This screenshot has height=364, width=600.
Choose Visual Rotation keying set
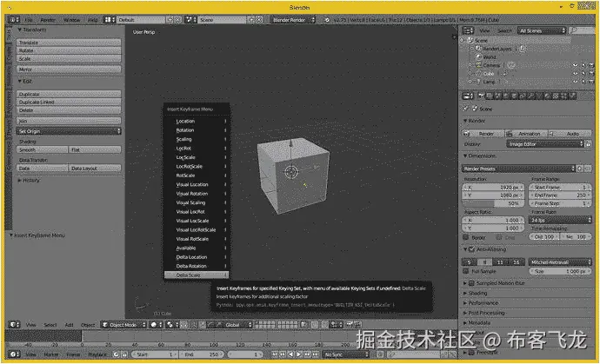[197, 194]
